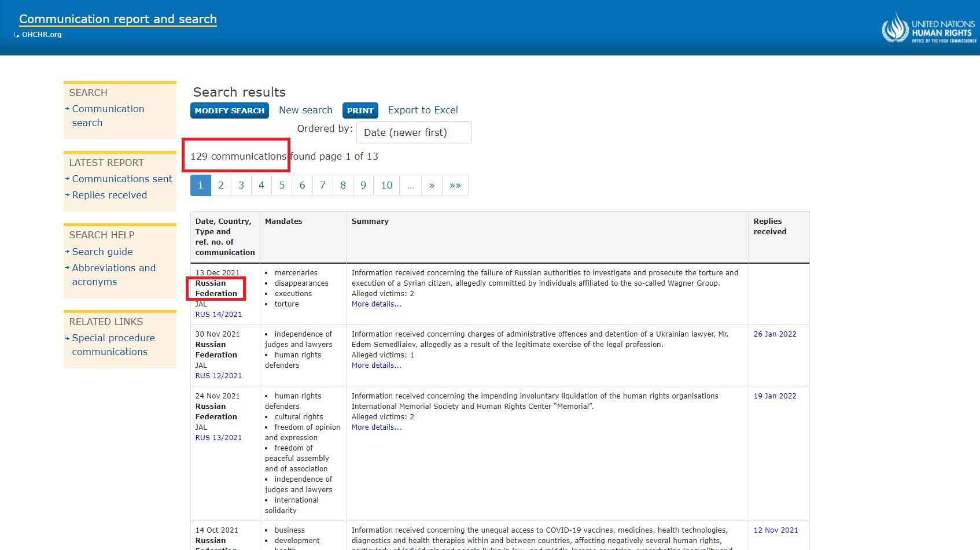Open Communications sent in sidebar

pos(121,179)
